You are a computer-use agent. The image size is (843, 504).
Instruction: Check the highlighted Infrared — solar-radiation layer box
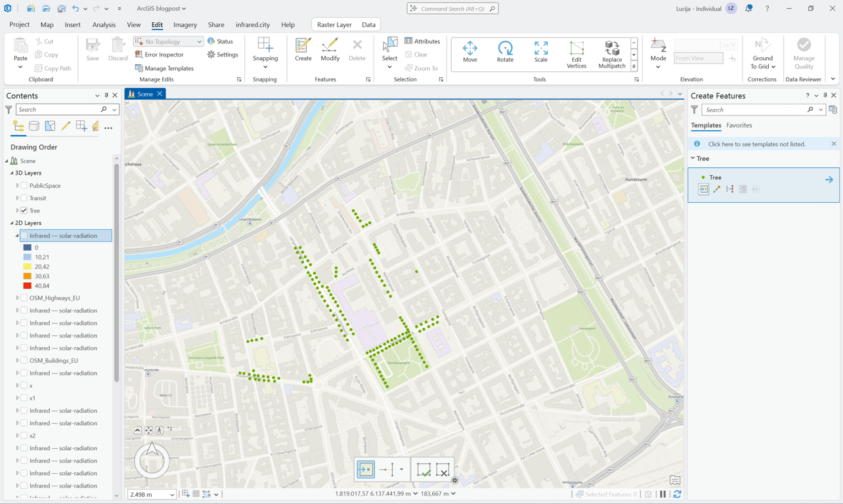point(24,236)
